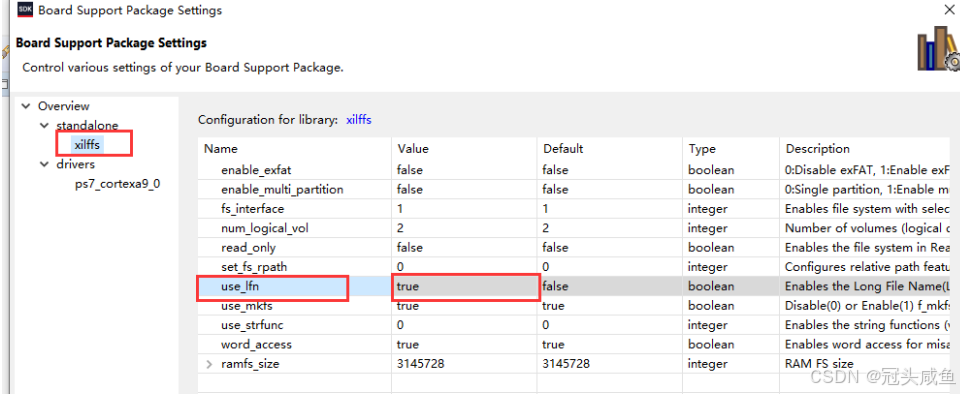Collapse the standalone tree node
The width and height of the screenshot is (960, 394).
click(44, 125)
